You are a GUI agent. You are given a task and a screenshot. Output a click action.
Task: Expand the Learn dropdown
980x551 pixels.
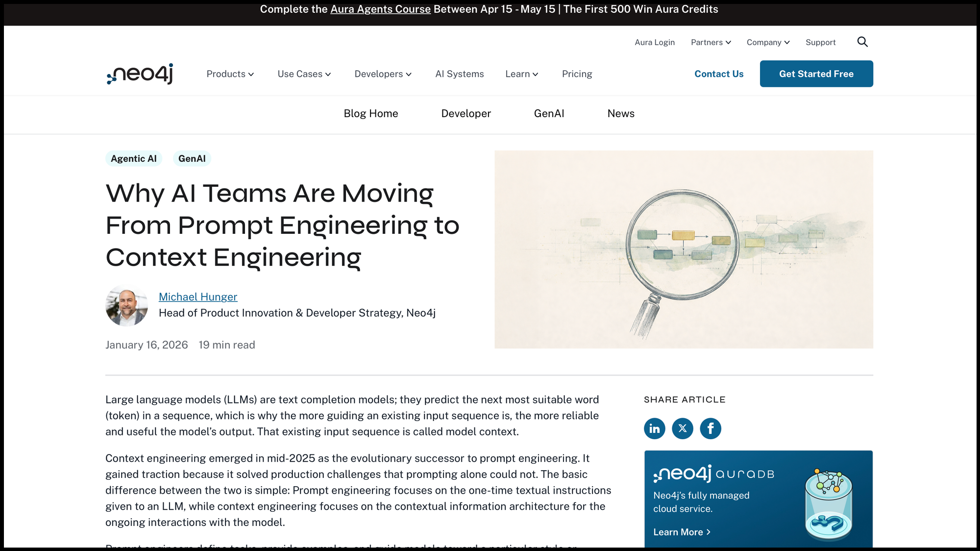click(x=521, y=74)
